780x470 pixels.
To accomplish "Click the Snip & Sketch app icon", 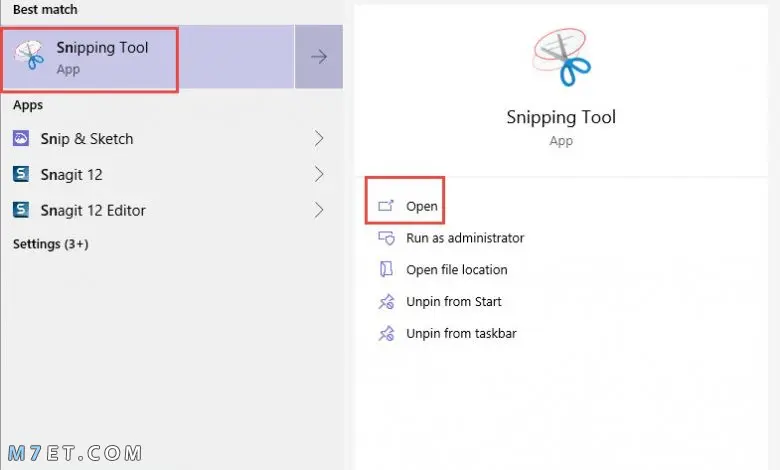I will [x=21, y=138].
